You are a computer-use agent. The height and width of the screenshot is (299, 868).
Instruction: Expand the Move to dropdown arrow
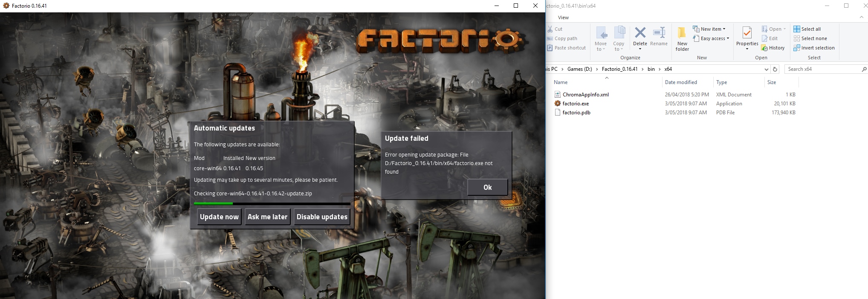pos(604,49)
